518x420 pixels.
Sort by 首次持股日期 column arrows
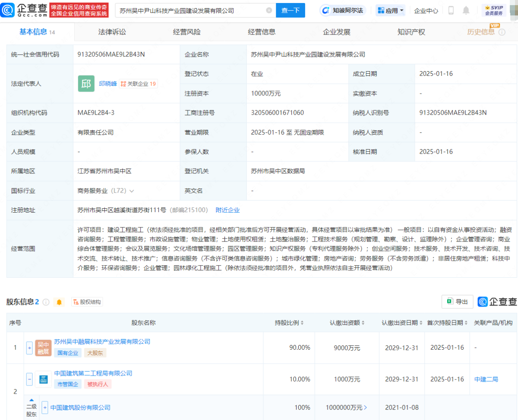(x=465, y=323)
